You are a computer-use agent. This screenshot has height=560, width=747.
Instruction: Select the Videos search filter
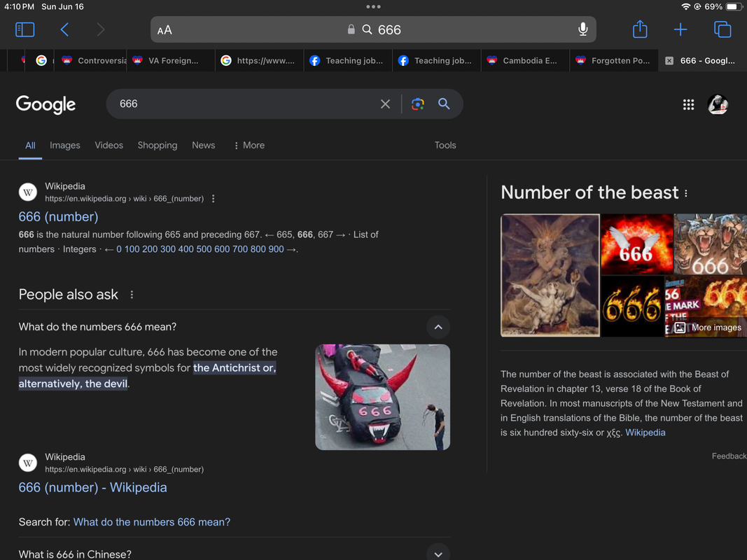pos(109,145)
